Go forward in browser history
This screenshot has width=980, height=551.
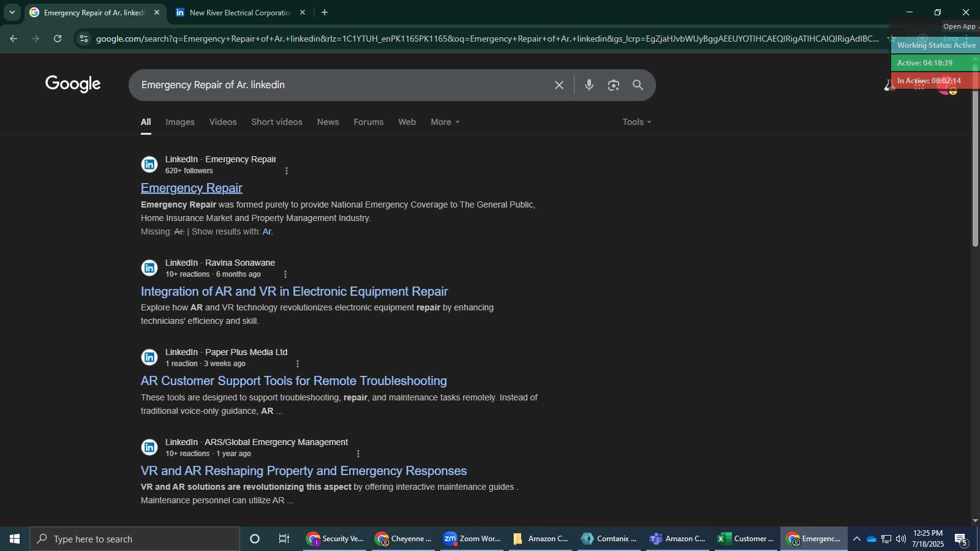point(36,39)
